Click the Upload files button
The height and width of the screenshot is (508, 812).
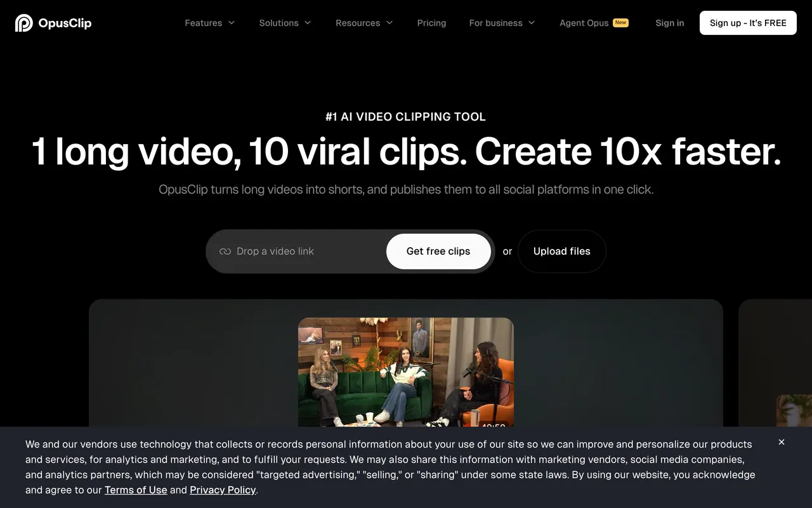click(x=562, y=251)
